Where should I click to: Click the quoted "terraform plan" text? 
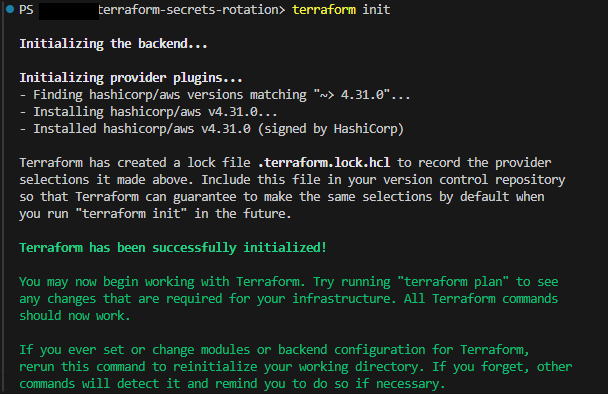point(453,282)
